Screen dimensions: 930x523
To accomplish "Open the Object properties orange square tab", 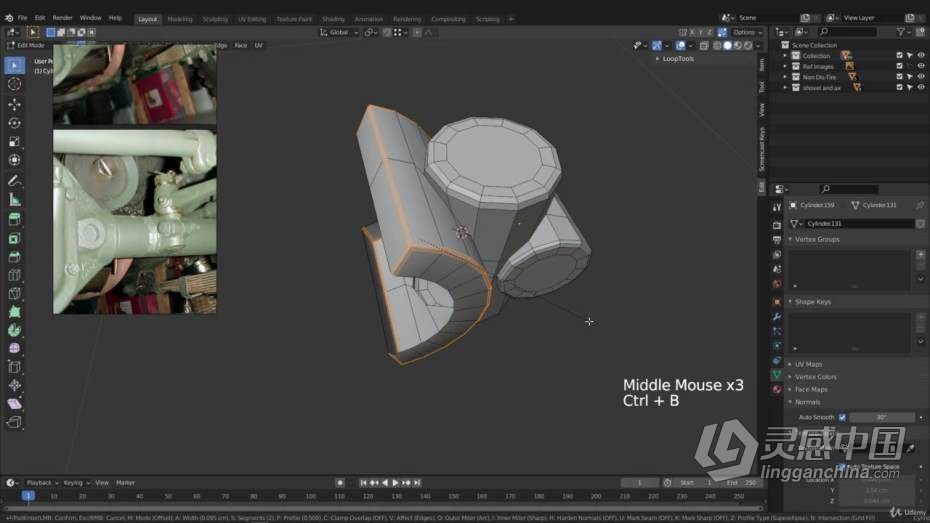I will (777, 302).
